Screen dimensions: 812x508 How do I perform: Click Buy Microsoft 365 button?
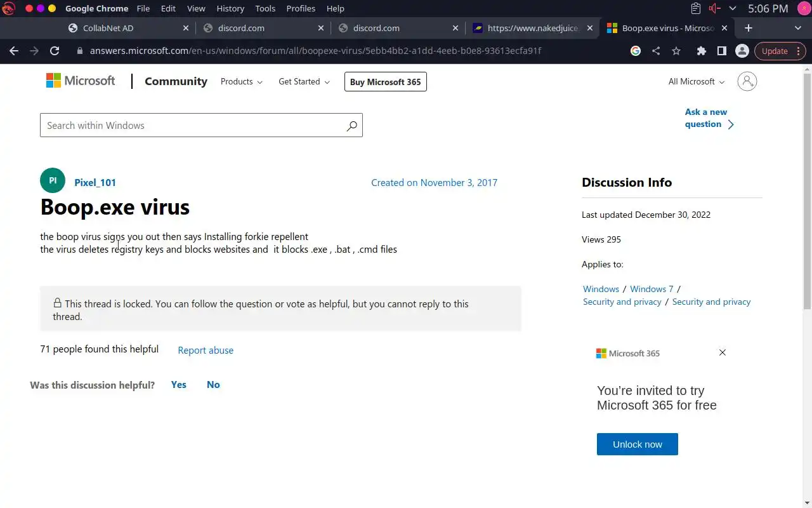pyautogui.click(x=386, y=81)
